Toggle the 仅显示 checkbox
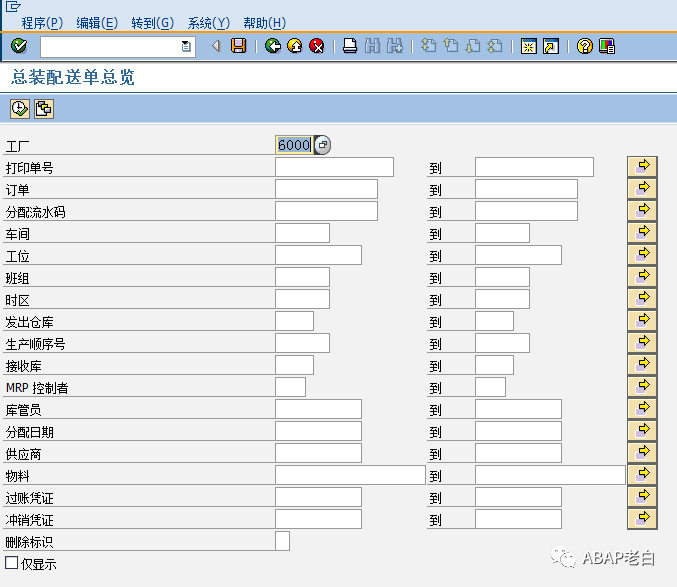This screenshot has height=587, width=677. point(12,563)
